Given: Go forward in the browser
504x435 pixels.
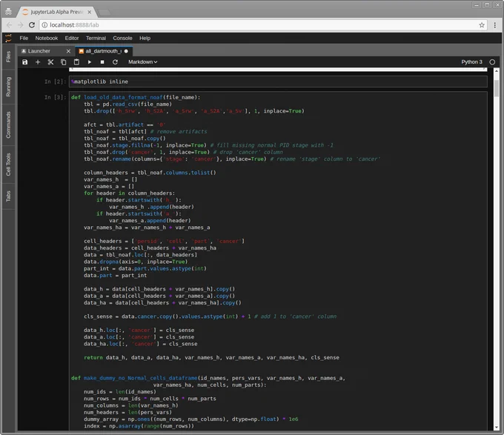Looking at the screenshot, I should point(20,24).
